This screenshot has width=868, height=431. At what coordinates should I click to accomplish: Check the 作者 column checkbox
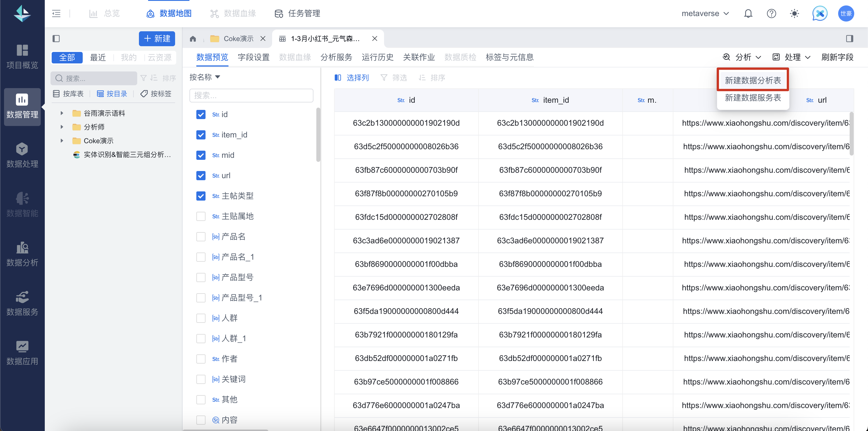click(x=201, y=359)
